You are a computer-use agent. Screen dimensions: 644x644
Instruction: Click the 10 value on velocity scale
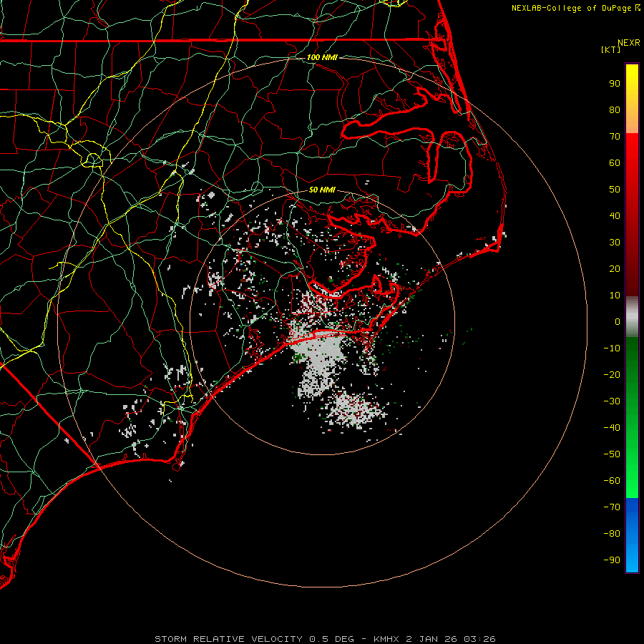[x=615, y=296]
